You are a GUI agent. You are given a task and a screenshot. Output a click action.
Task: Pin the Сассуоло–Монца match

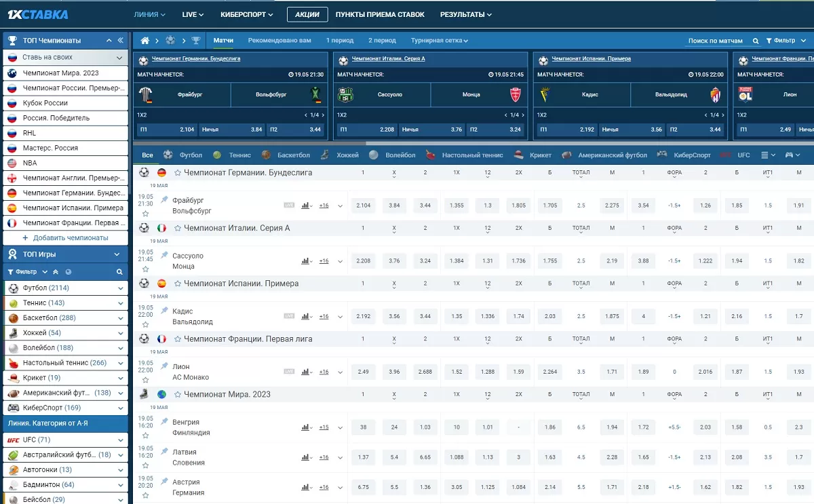click(x=164, y=255)
